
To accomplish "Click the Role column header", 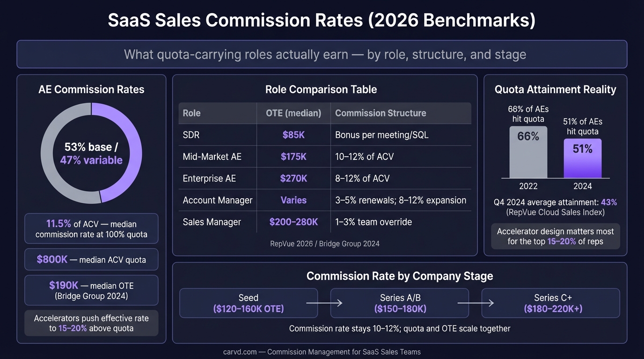I will click(191, 113).
